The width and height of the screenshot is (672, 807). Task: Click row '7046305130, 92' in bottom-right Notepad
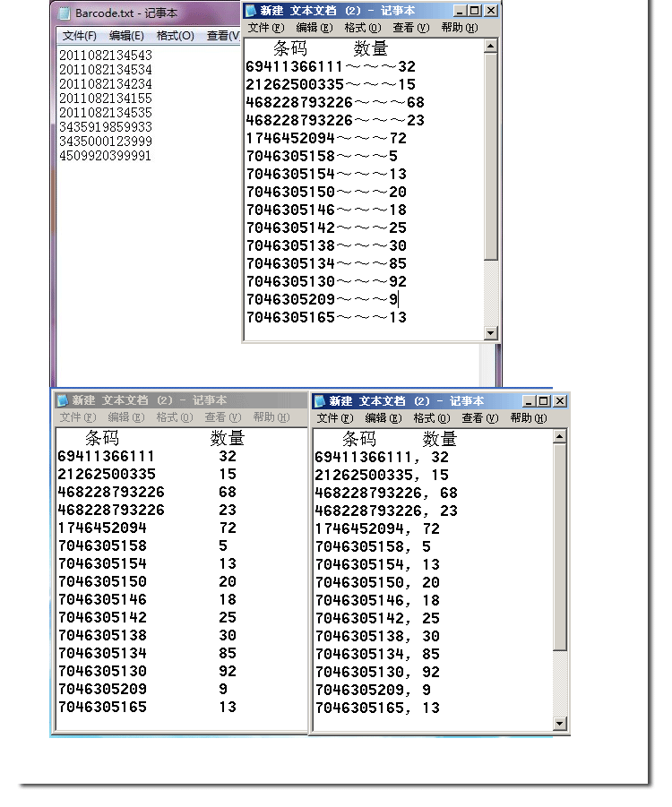[377, 672]
